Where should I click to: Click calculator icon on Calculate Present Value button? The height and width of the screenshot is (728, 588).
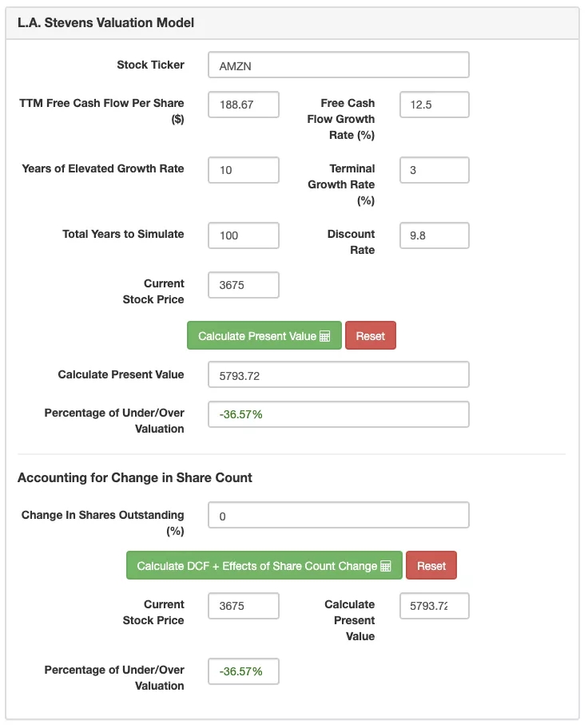coord(325,337)
